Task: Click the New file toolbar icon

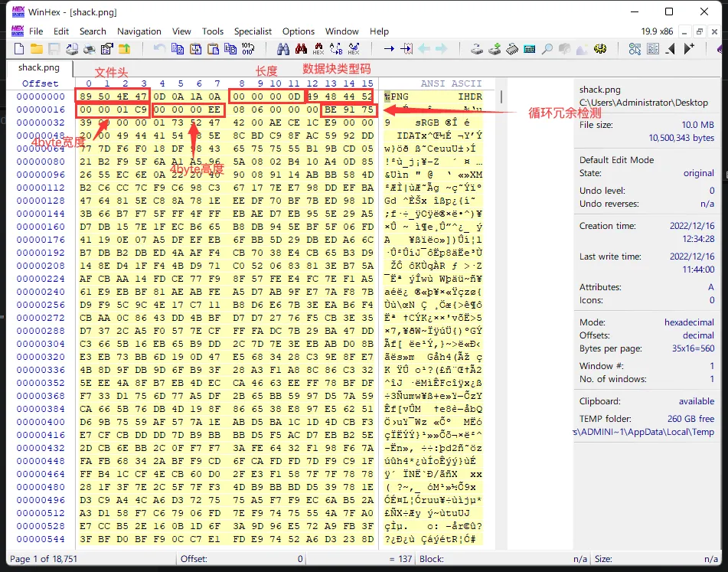Action: click(20, 49)
